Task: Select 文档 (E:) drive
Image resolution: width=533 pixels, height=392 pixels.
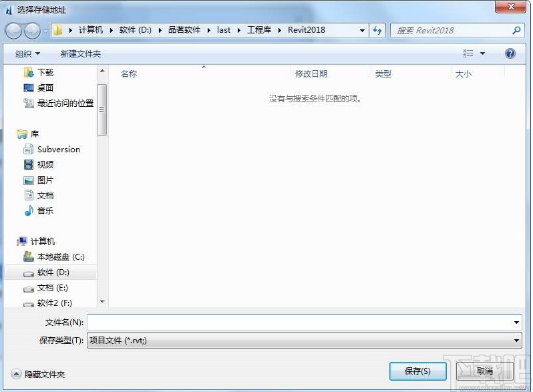Action: [x=46, y=288]
